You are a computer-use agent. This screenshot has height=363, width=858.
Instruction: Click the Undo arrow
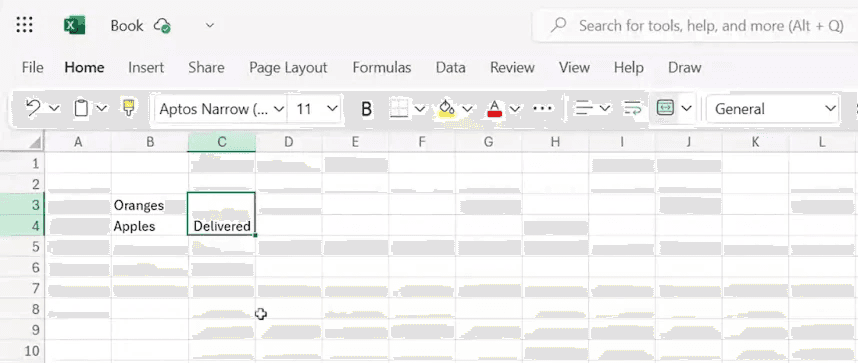[x=33, y=108]
